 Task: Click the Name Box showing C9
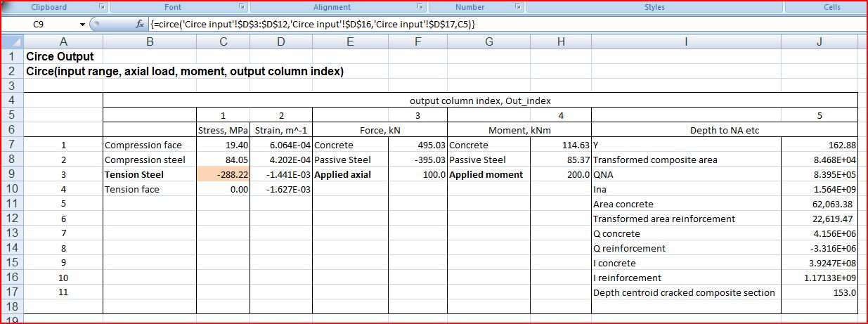42,24
